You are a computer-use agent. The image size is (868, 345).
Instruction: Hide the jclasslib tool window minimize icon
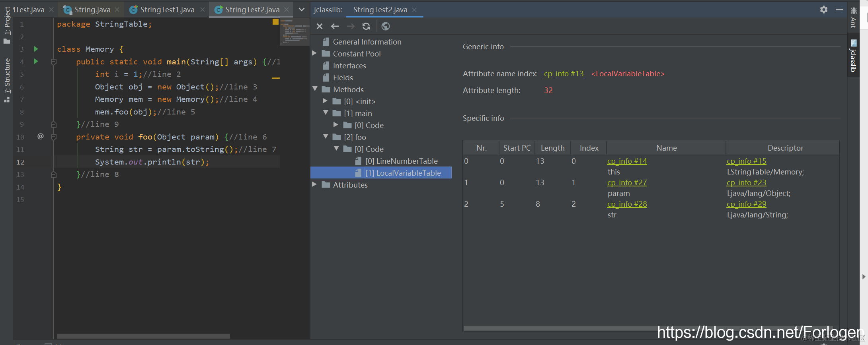839,10
